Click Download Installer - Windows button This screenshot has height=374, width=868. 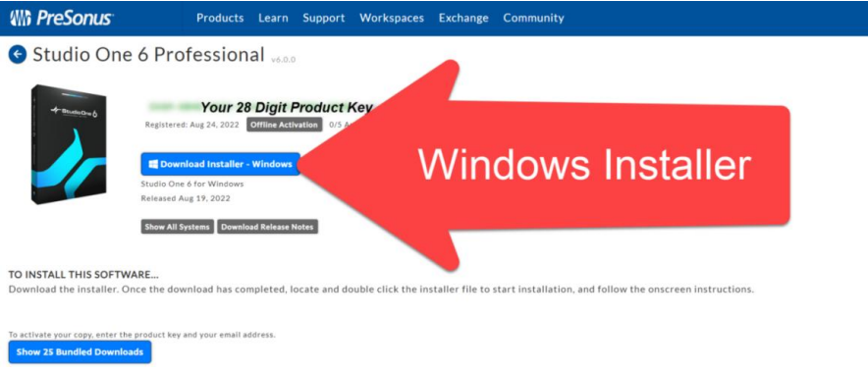tap(220, 164)
